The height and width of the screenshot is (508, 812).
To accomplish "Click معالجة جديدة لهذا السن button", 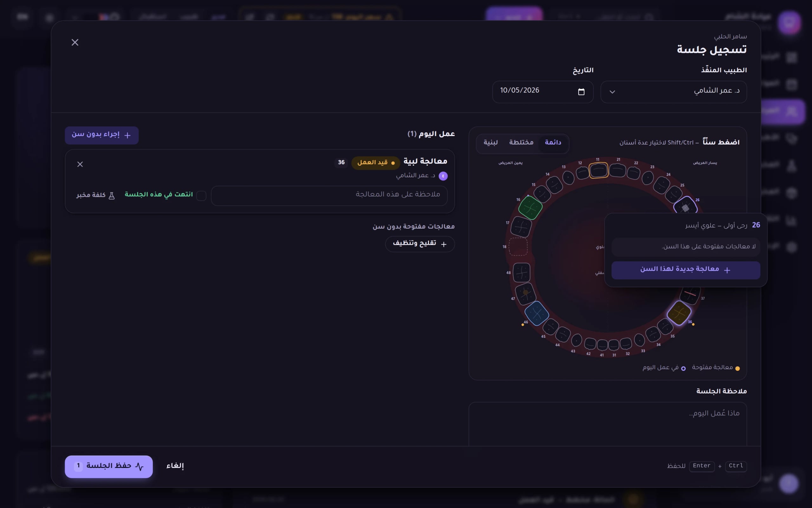I will [685, 270].
